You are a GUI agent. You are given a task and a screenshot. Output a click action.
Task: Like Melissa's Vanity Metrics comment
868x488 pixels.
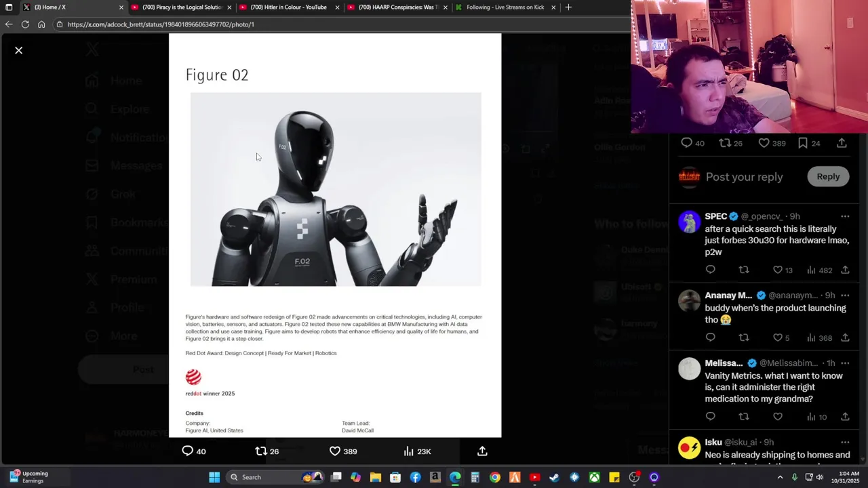pos(778,417)
